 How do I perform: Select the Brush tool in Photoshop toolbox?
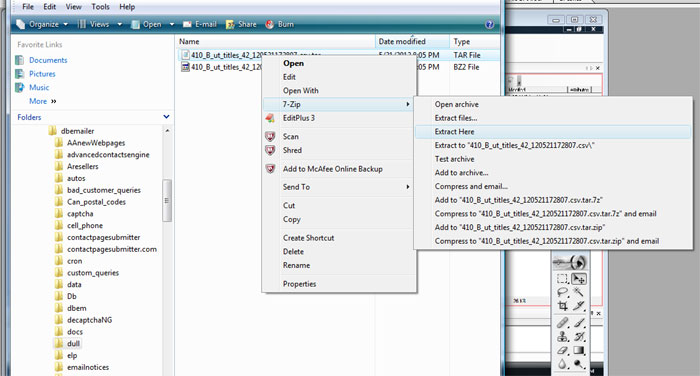click(x=579, y=322)
